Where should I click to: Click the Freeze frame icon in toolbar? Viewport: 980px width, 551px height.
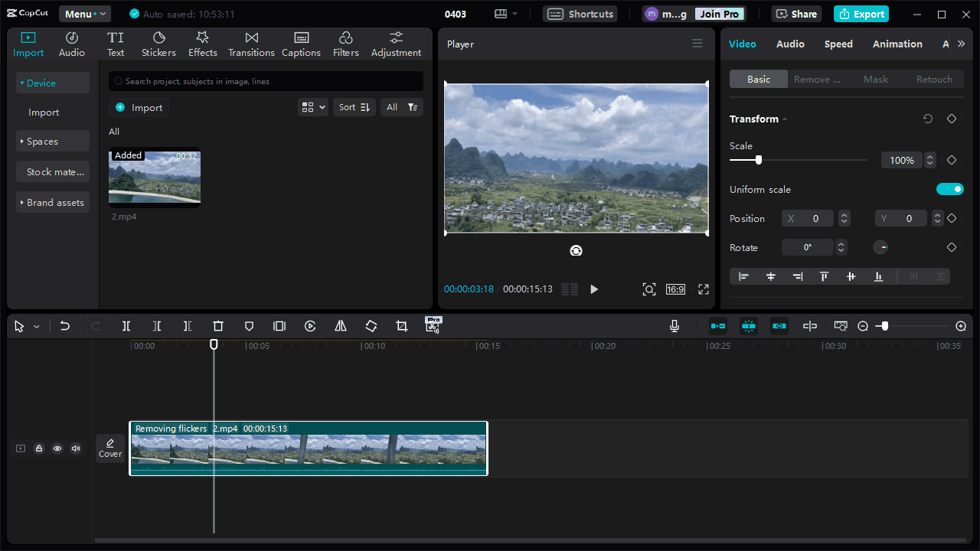click(x=279, y=326)
